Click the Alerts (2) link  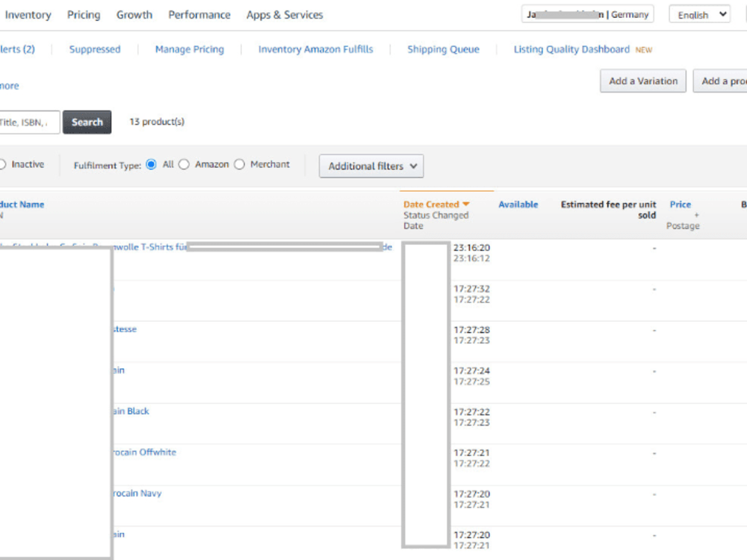tap(17, 49)
